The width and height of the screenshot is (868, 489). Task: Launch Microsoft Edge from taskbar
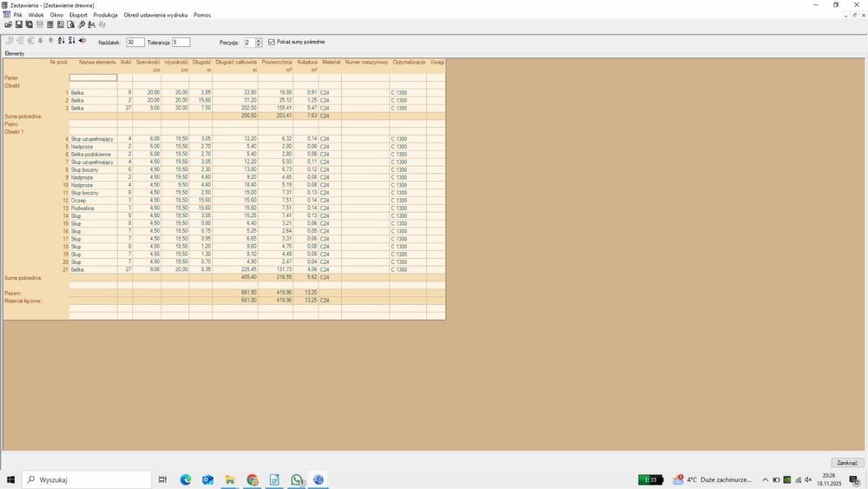tap(186, 479)
